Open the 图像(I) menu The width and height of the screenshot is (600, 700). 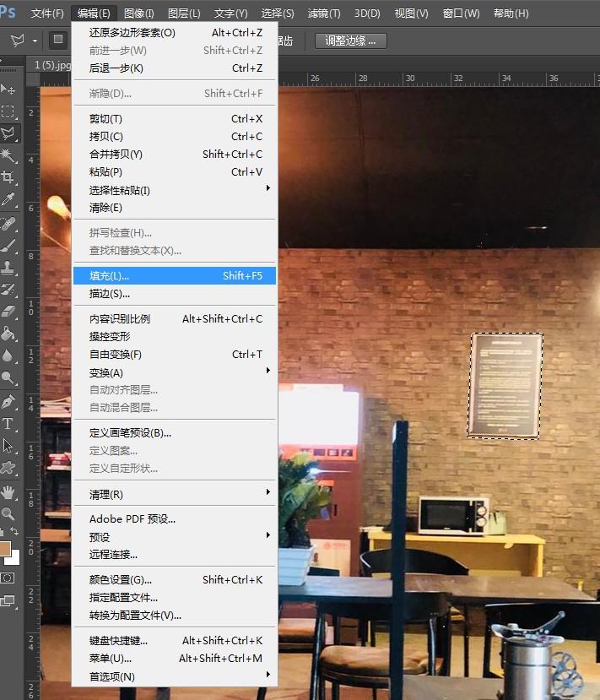pyautogui.click(x=138, y=14)
